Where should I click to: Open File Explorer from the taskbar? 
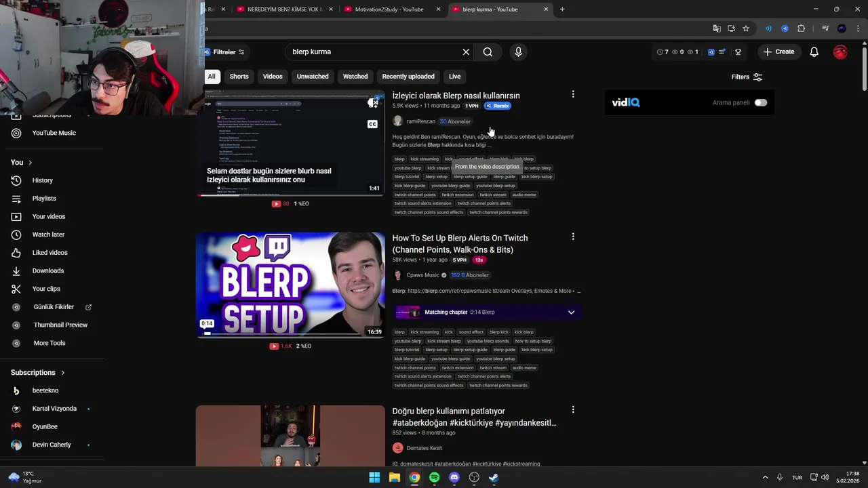(x=394, y=477)
